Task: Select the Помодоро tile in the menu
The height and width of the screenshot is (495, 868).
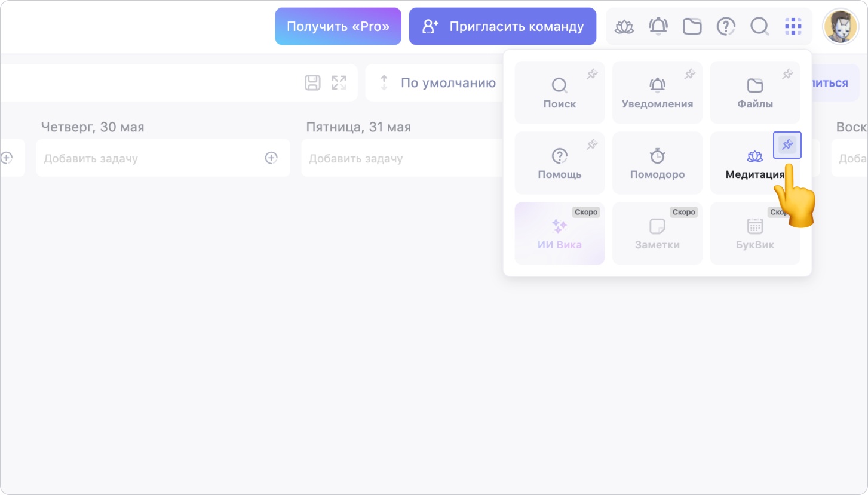Action: [657, 164]
